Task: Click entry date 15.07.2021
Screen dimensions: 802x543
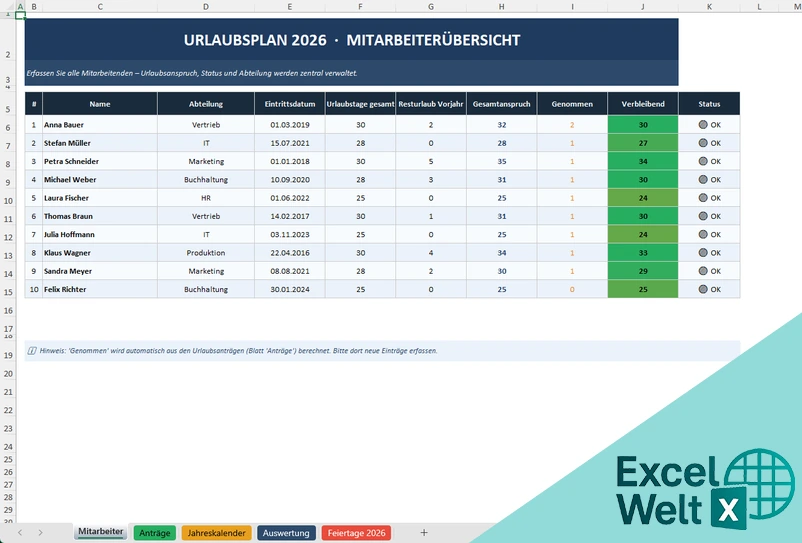Action: pos(289,143)
